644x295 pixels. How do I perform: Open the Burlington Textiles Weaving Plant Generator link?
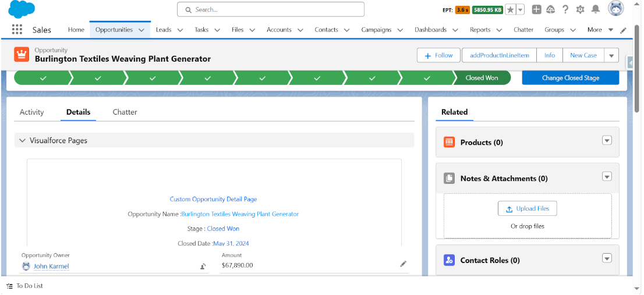click(240, 214)
